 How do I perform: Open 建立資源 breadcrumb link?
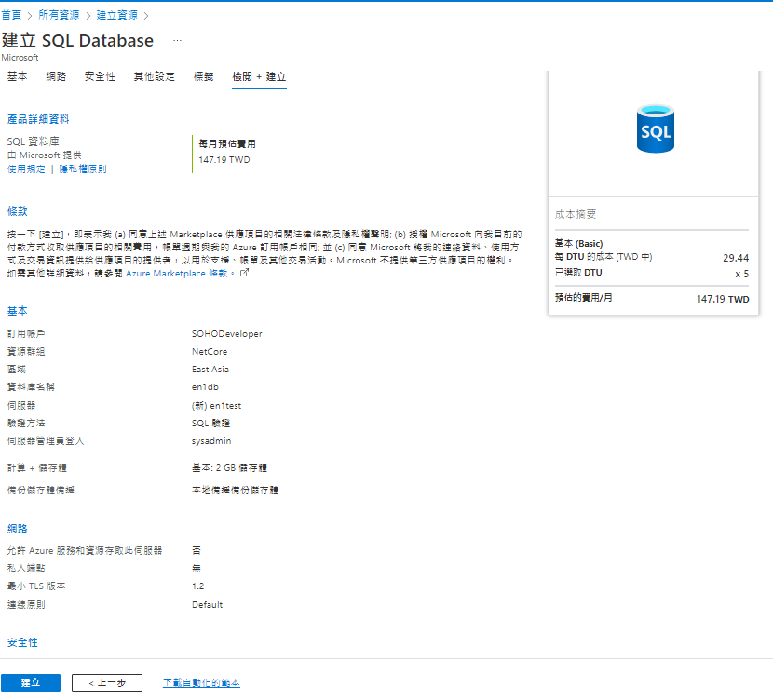pos(116,15)
